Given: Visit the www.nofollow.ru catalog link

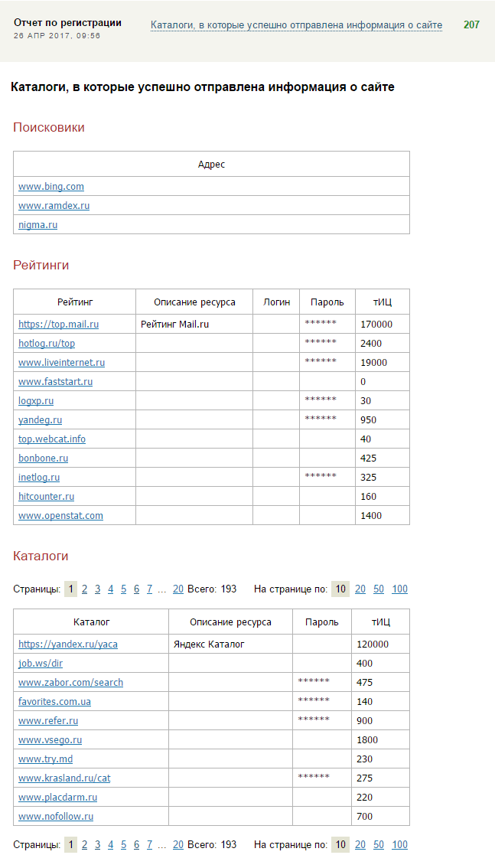Looking at the screenshot, I should [56, 817].
